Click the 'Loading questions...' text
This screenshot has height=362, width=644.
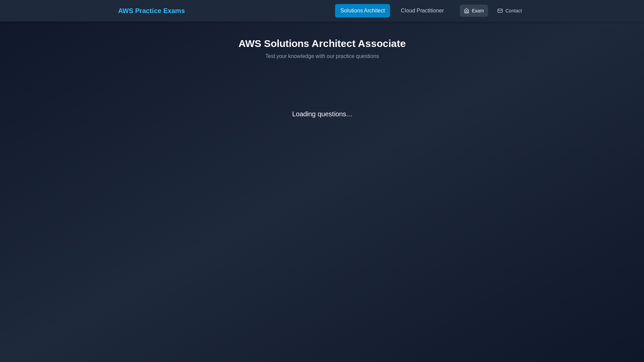click(322, 114)
